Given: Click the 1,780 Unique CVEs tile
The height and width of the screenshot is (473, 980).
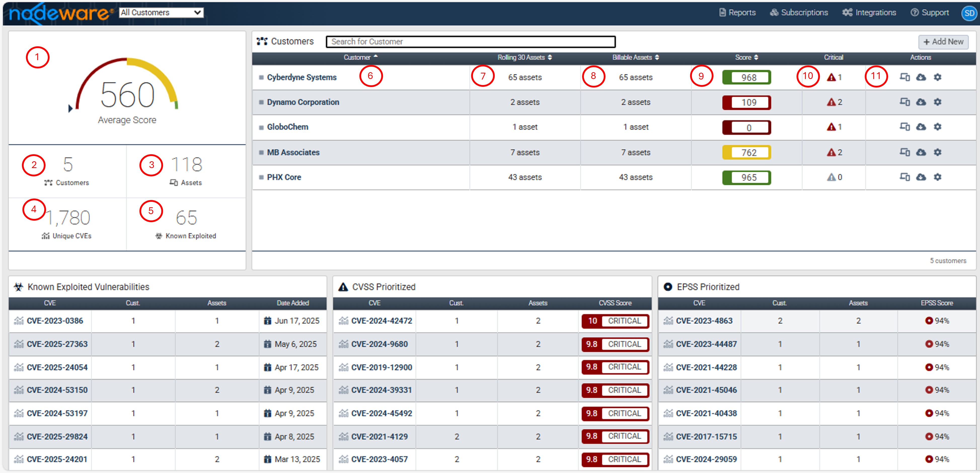Looking at the screenshot, I should point(67,224).
